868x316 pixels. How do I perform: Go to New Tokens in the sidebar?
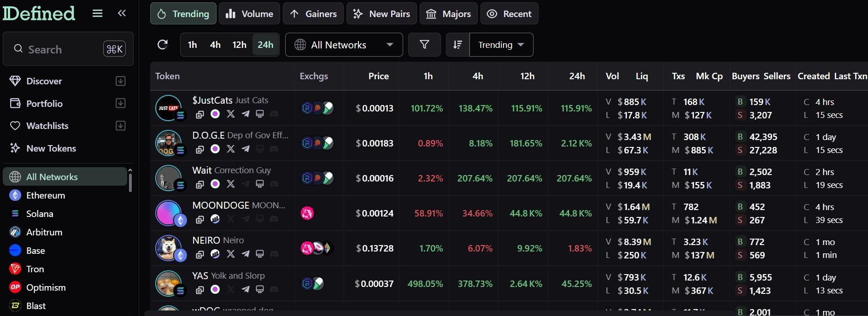pyautogui.click(x=51, y=148)
